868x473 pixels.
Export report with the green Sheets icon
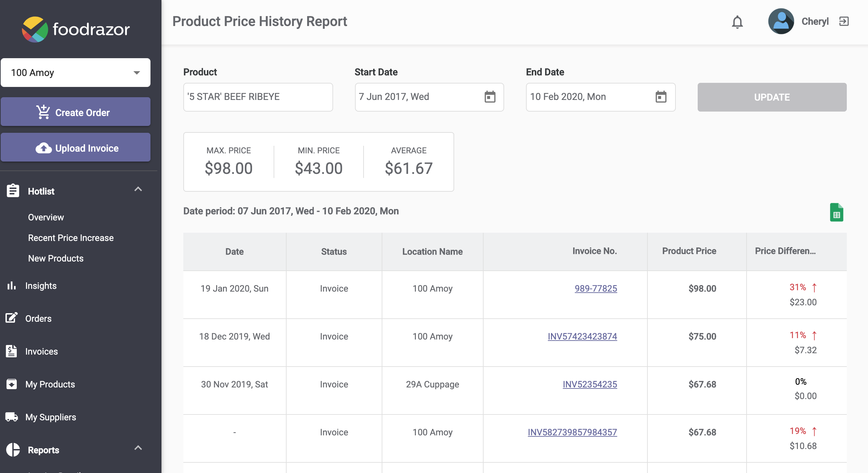(837, 212)
